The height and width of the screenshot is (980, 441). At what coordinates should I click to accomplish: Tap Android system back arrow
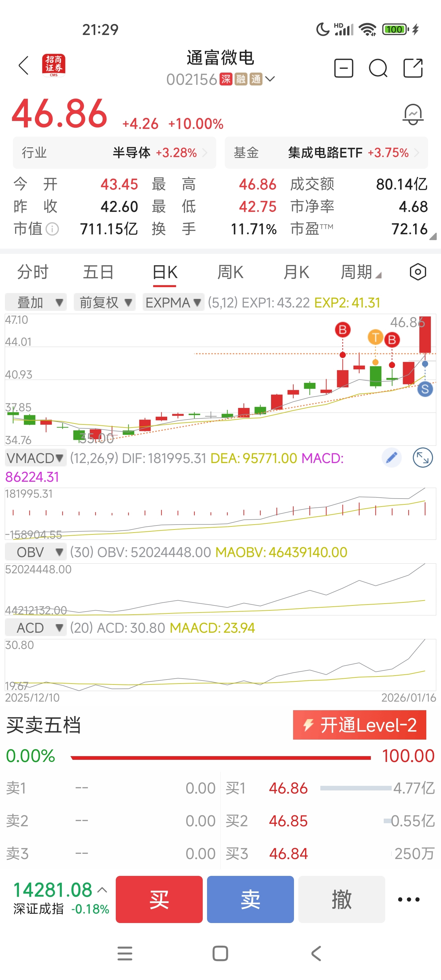316,953
